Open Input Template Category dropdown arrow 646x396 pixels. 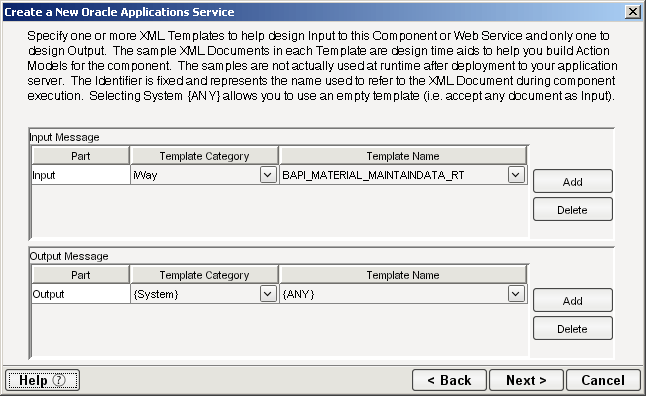point(268,175)
